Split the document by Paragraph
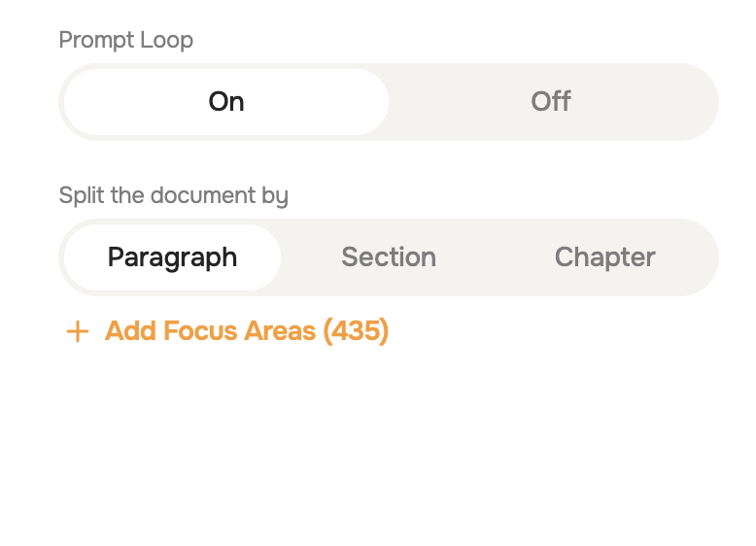 [x=173, y=257]
